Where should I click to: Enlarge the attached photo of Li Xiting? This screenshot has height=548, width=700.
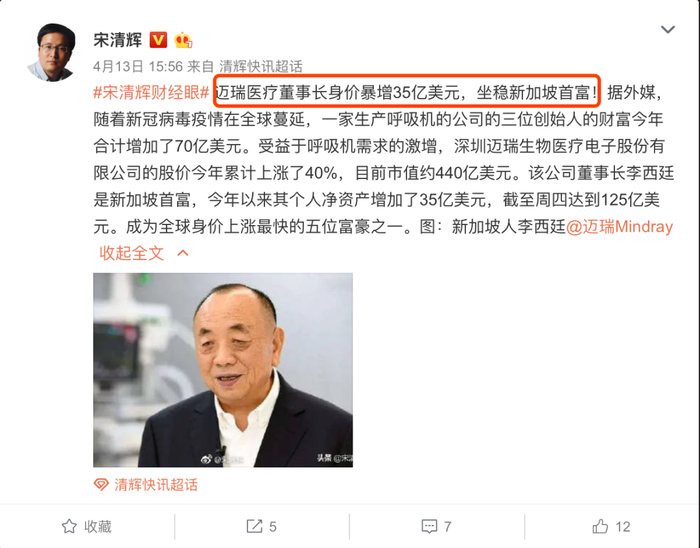pyautogui.click(x=223, y=370)
